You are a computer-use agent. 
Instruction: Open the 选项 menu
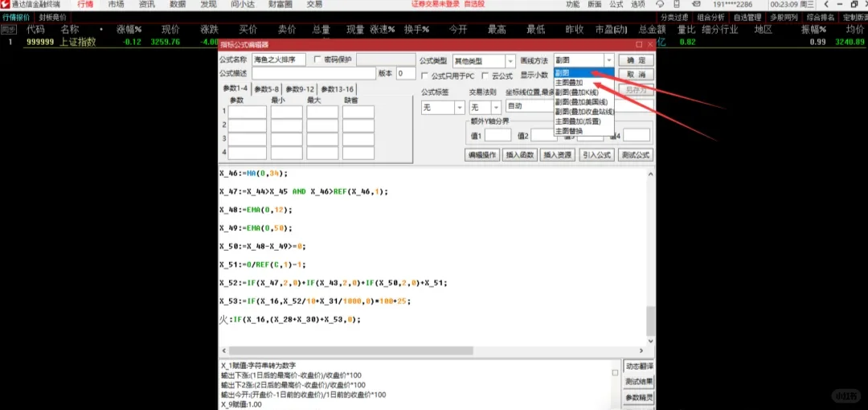pyautogui.click(x=637, y=5)
